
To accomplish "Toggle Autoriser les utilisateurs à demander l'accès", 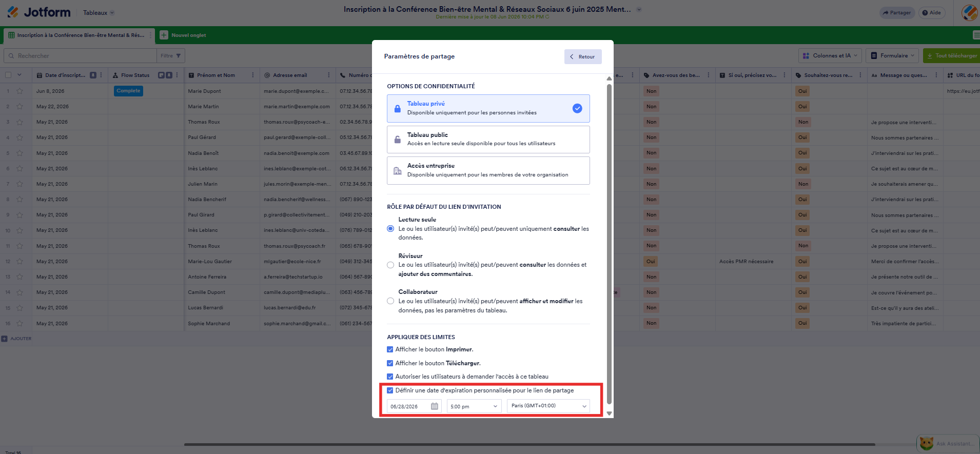I will point(390,377).
